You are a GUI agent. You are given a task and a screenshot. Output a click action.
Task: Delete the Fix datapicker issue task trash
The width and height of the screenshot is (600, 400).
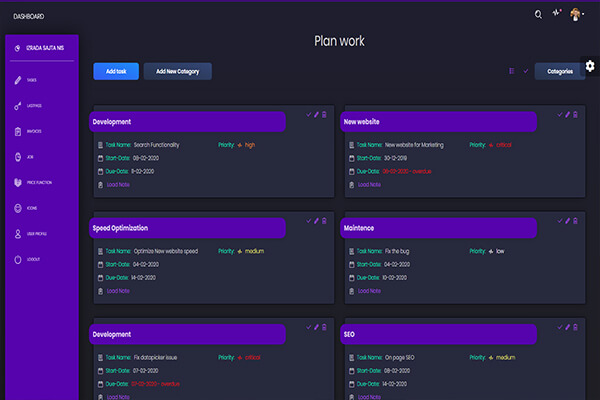324,327
